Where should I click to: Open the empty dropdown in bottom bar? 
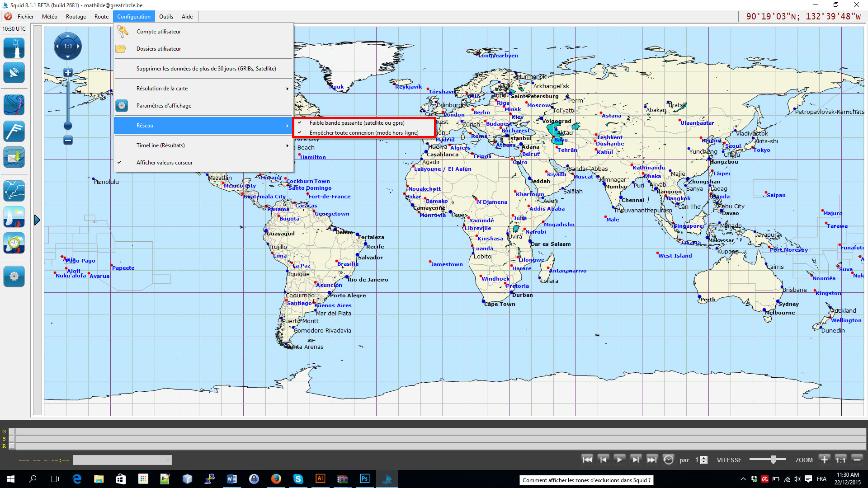tap(122, 460)
